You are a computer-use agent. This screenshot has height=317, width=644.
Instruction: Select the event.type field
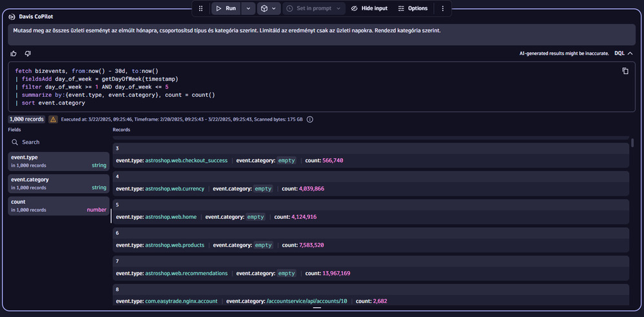(58, 161)
